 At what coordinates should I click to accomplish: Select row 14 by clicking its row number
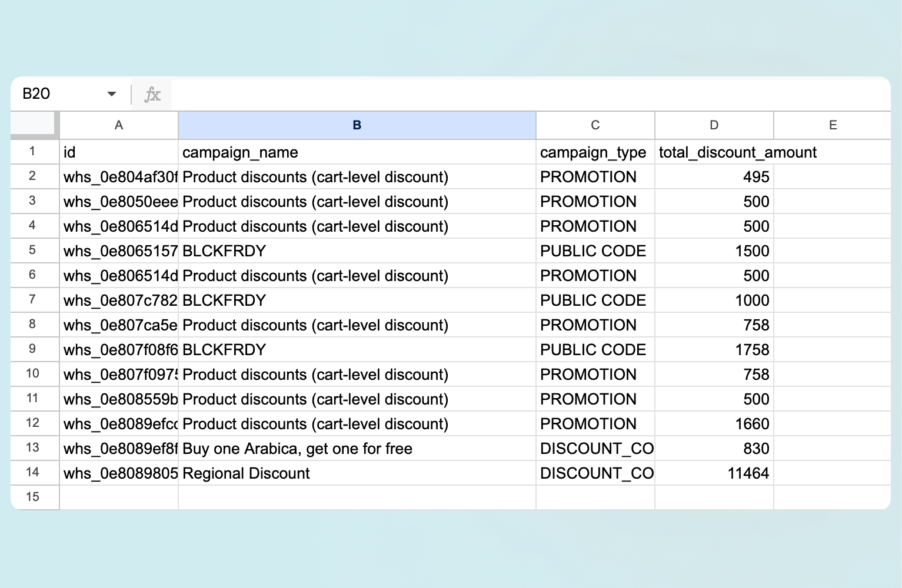point(34,473)
